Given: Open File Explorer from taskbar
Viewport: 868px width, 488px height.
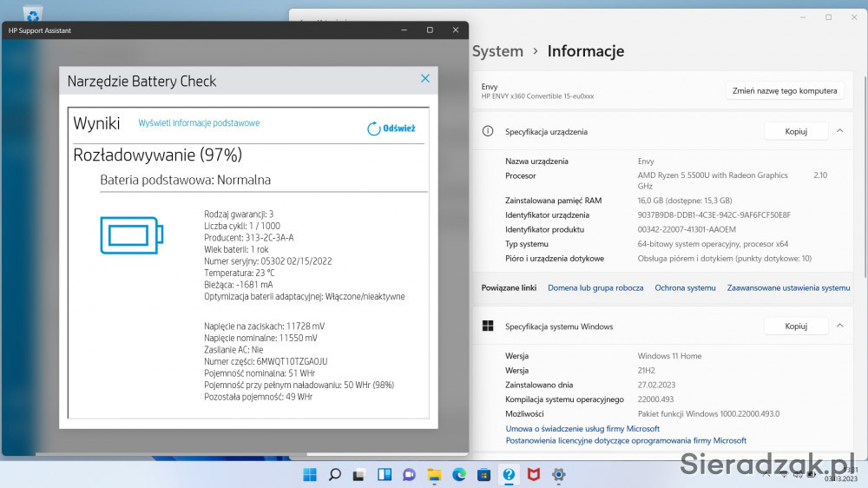Looking at the screenshot, I should [x=434, y=475].
